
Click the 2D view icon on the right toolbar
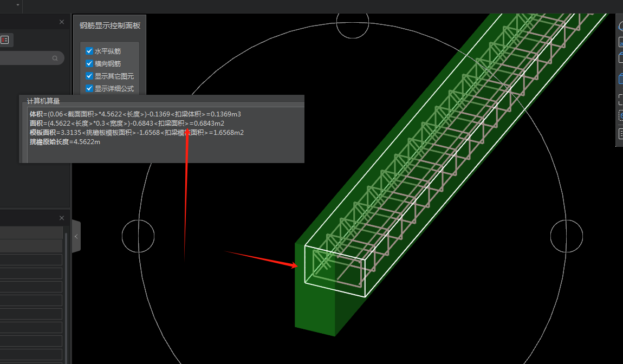tap(621, 42)
